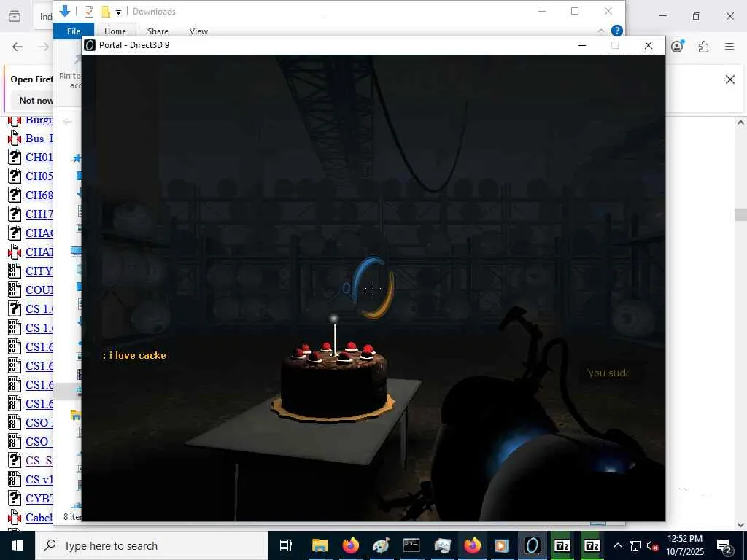
Task: Click the Portal window title bar icon
Action: [x=90, y=44]
